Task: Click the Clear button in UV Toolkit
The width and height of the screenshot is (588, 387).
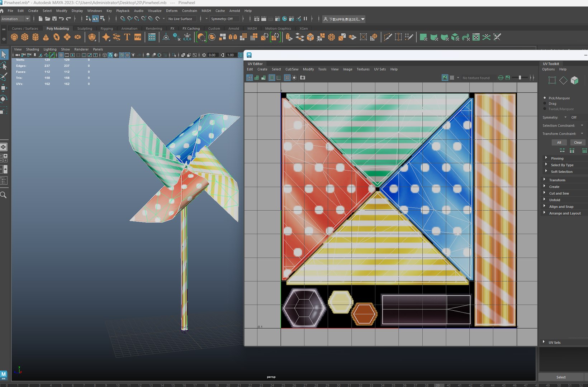Action: click(578, 142)
